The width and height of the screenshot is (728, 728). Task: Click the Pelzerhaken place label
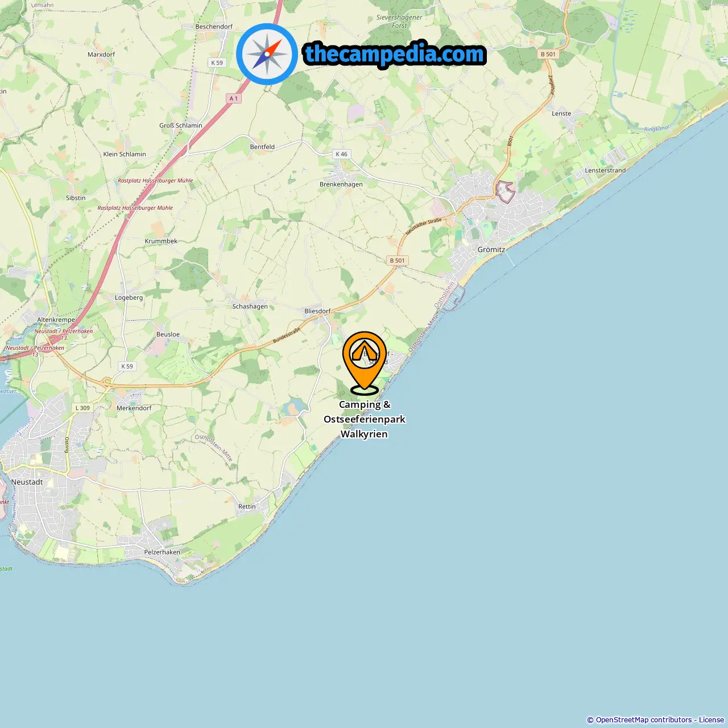tap(162, 552)
